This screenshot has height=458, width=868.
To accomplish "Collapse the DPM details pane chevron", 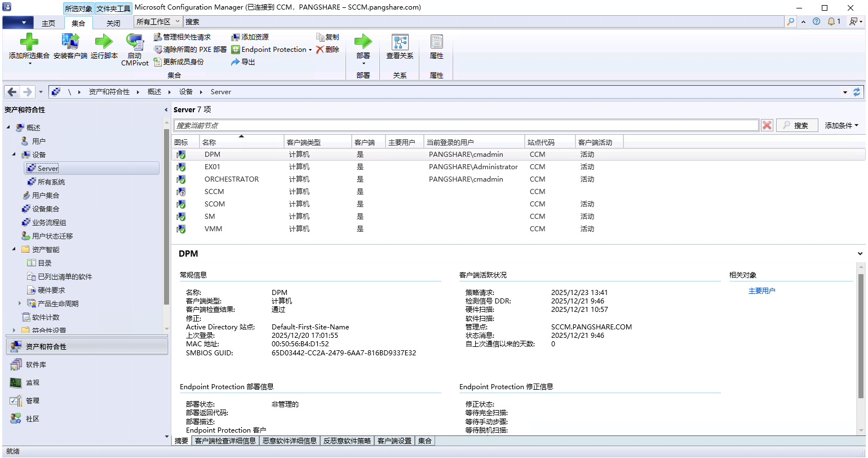I will click(x=860, y=254).
